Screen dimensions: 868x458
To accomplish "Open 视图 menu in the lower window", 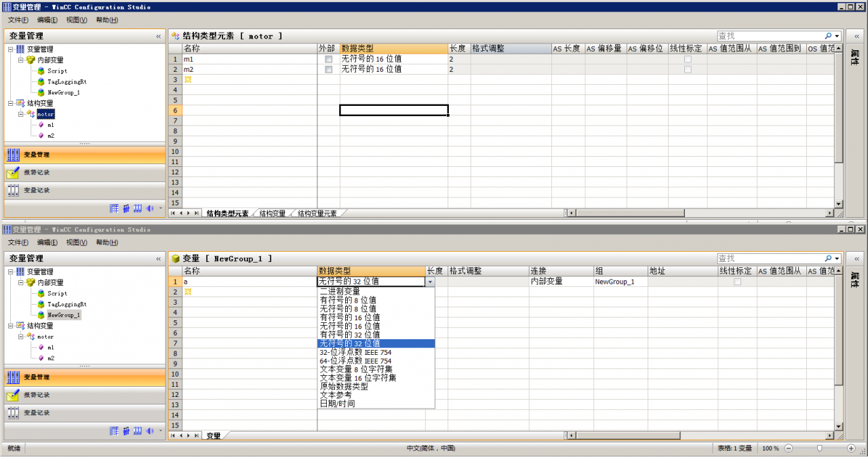I will pos(77,242).
